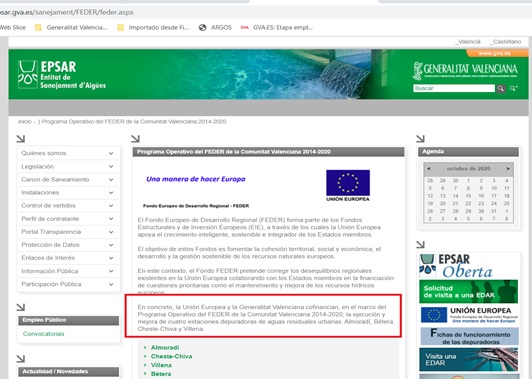This screenshot has width=532, height=379.
Task: Open the Almoradí station link
Action: [x=165, y=347]
